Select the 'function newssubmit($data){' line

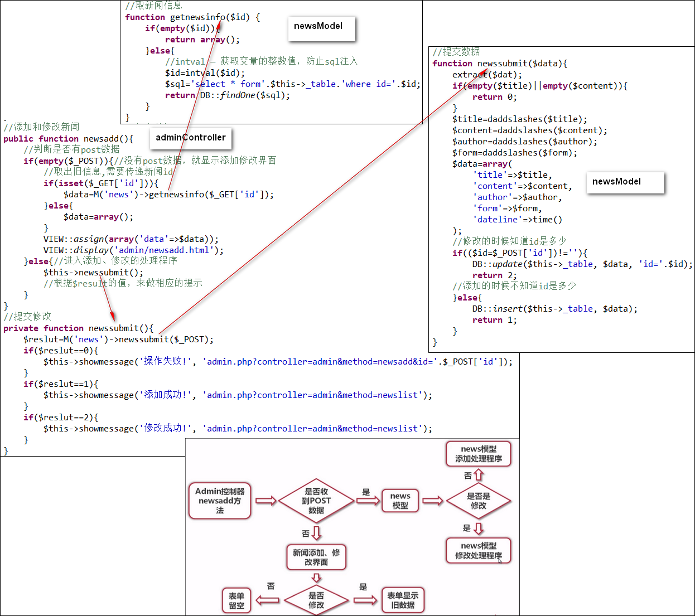coord(500,64)
